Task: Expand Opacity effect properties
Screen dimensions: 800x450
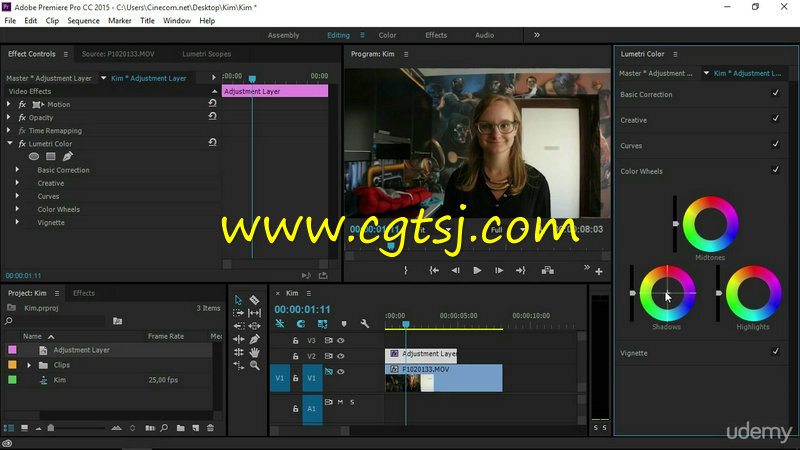Action: [x=9, y=117]
